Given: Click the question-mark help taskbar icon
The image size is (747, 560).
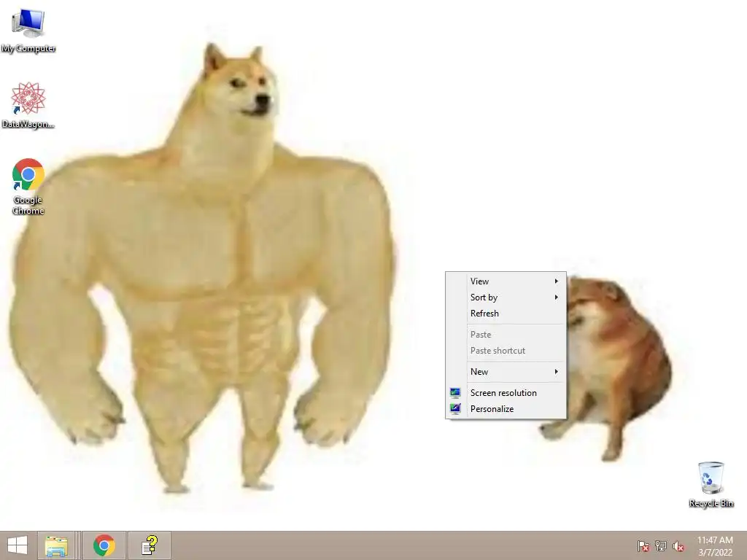Looking at the screenshot, I should (150, 545).
